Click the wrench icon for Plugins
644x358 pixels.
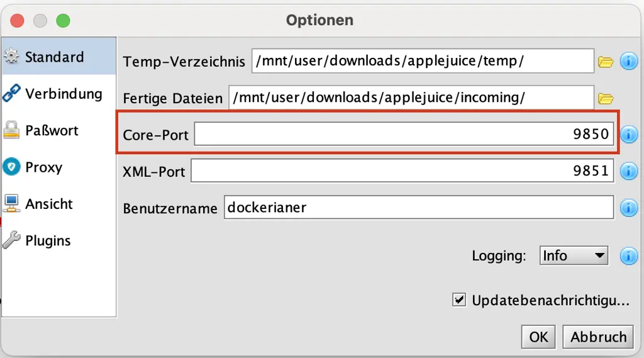point(11,240)
